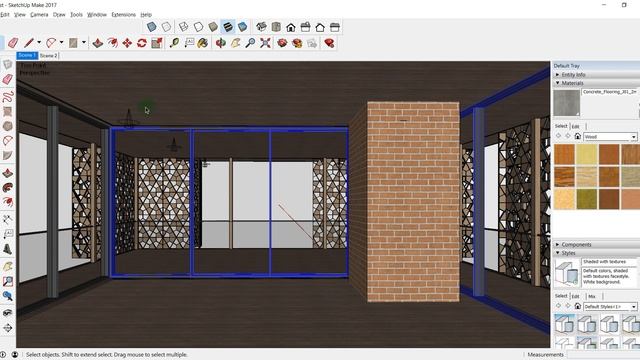The width and height of the screenshot is (640, 360).
Task: Open the Draw menu
Action: click(59, 15)
